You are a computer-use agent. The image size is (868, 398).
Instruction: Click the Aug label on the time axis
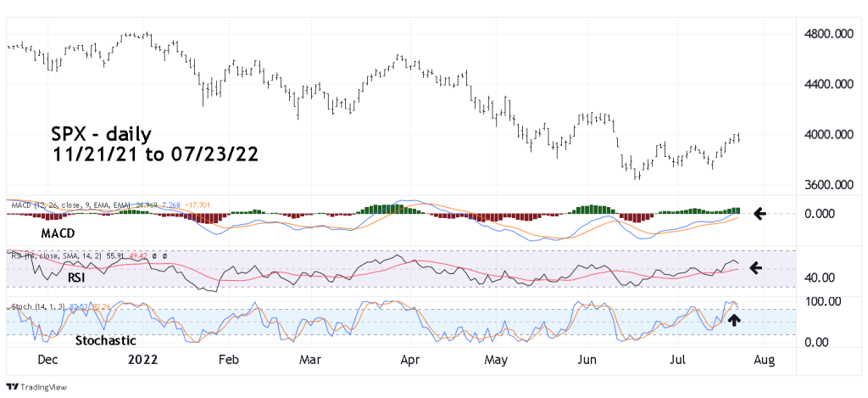tap(764, 360)
